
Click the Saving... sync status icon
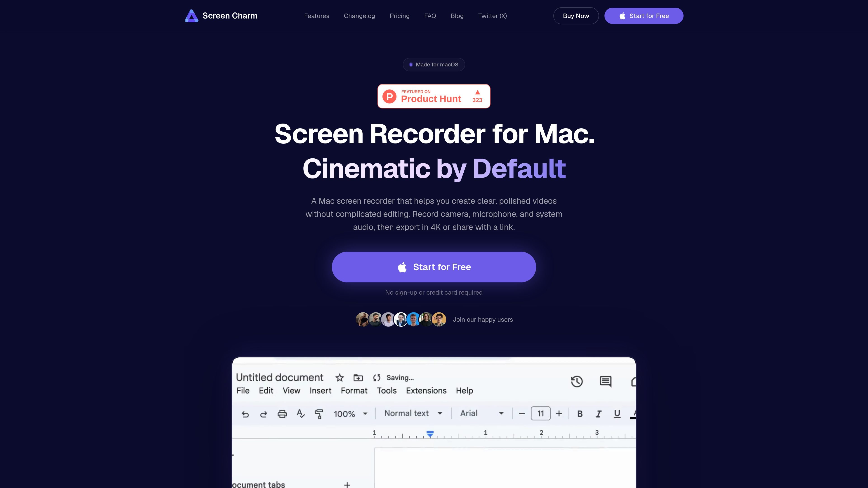[377, 378]
